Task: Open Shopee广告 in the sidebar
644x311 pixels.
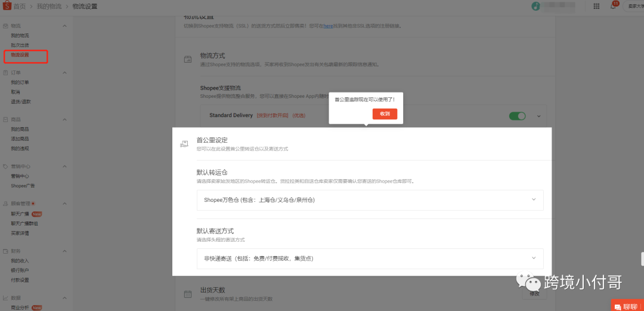Action: pos(23,186)
